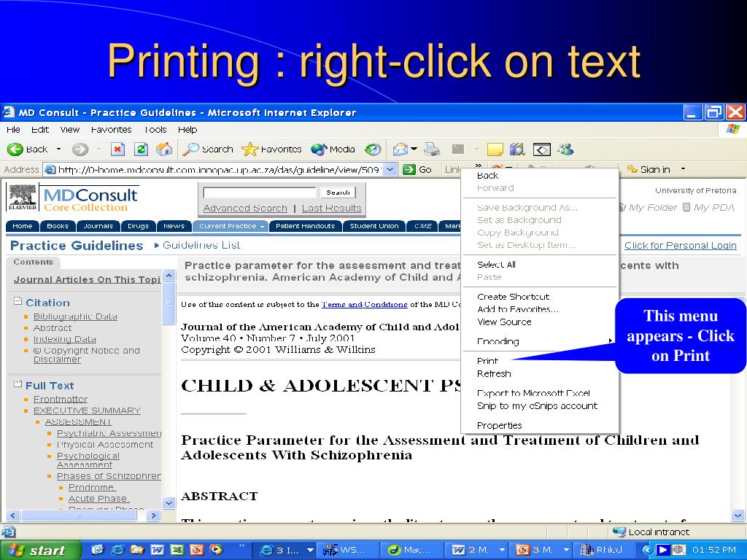Choose Add to Favorites in context menu
The width and height of the screenshot is (747, 560).
[518, 309]
